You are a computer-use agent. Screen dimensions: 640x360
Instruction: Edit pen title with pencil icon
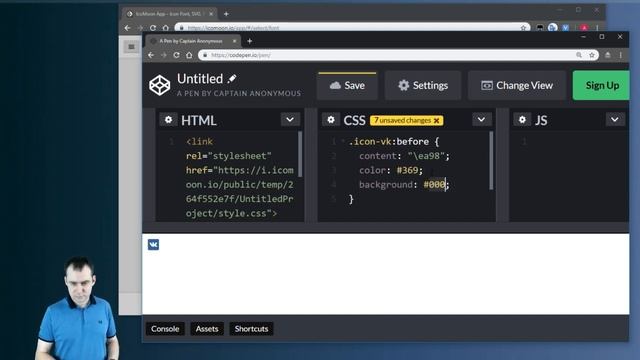coord(232,78)
